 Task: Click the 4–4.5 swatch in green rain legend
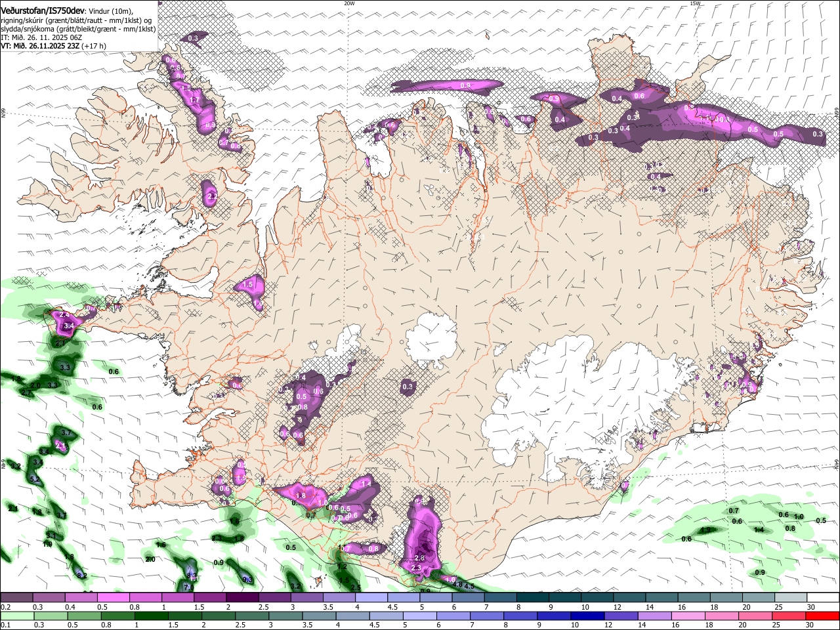[x=352, y=616]
